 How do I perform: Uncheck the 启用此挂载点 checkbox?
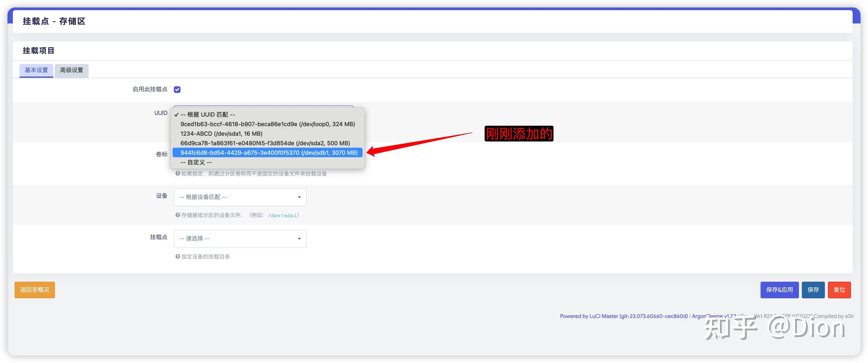[x=177, y=89]
